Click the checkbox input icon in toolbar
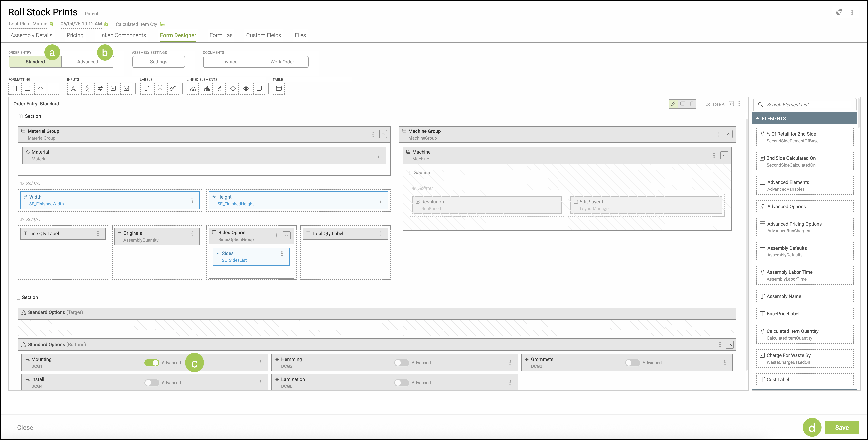The height and width of the screenshot is (440, 868). click(113, 89)
